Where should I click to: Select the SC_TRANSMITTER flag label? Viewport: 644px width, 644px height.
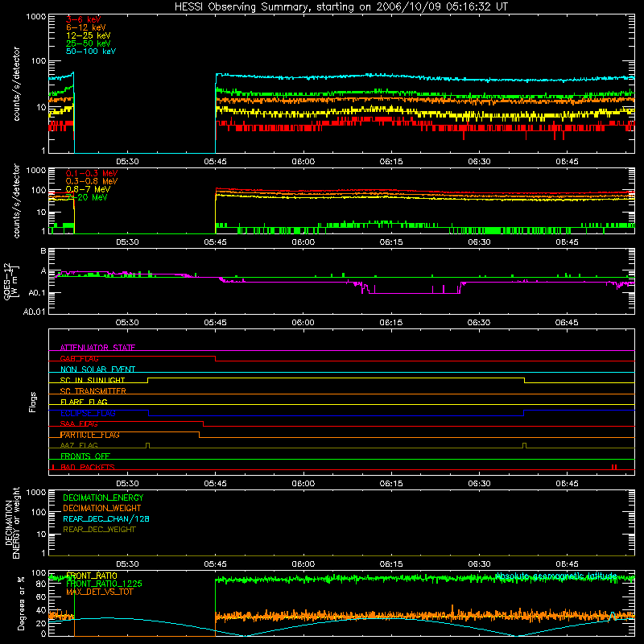click(93, 391)
